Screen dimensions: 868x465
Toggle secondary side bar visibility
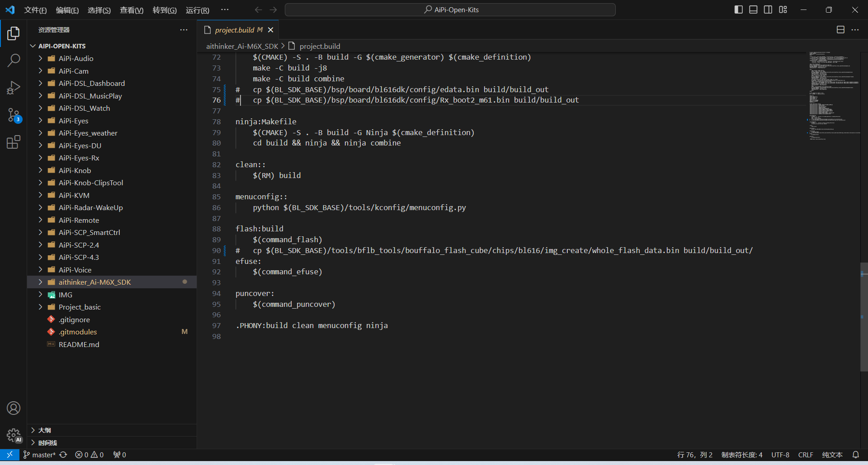[768, 9]
